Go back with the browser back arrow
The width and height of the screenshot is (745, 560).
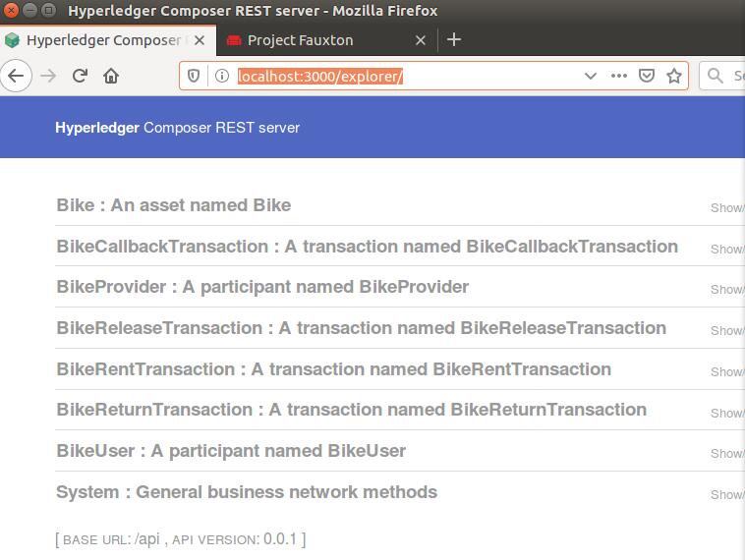point(16,76)
